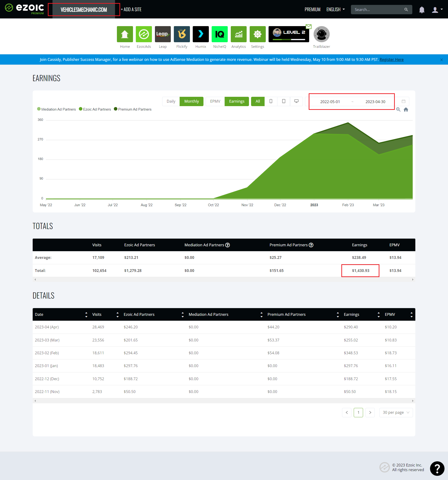Show EPMV in chart
The height and width of the screenshot is (480, 448).
pyautogui.click(x=215, y=101)
